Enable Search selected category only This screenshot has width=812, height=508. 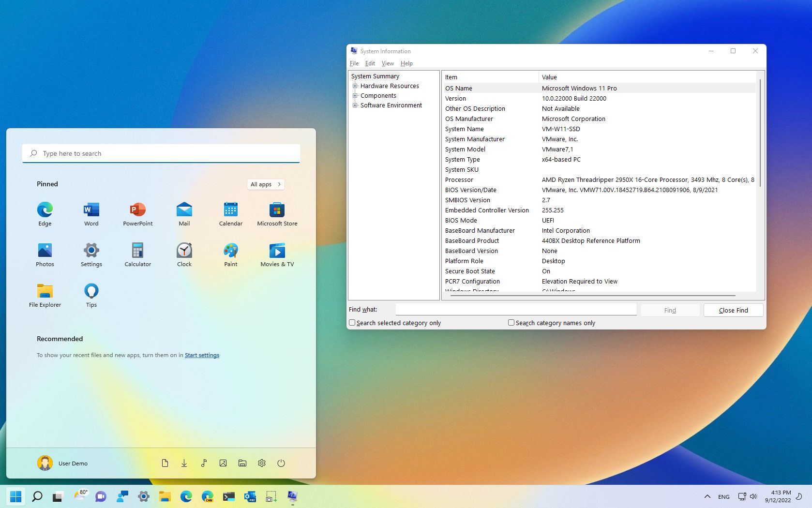point(352,323)
